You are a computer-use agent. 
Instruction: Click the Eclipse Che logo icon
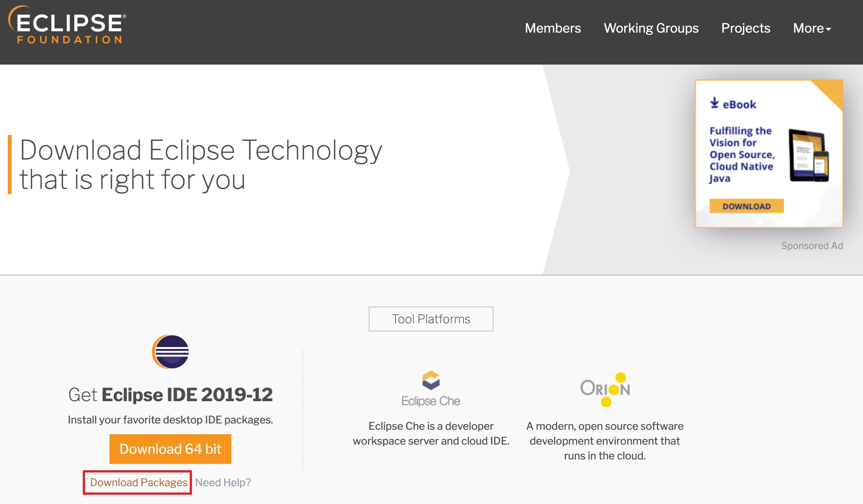click(x=431, y=380)
